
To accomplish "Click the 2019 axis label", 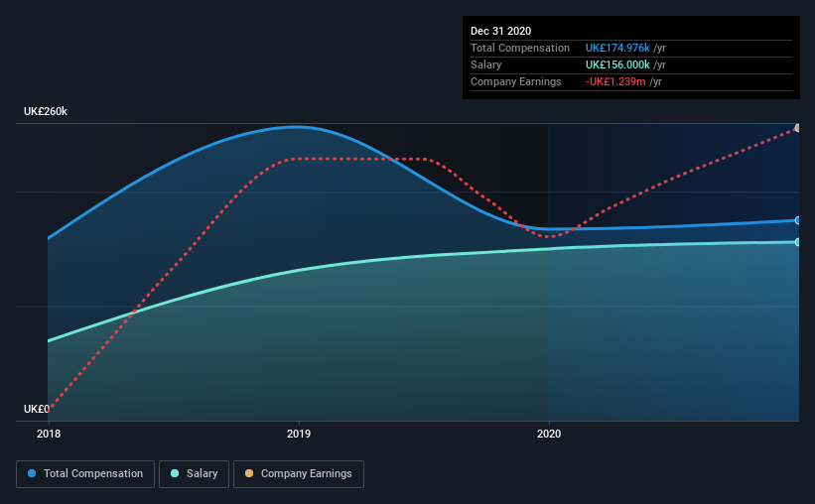I will pos(299,434).
